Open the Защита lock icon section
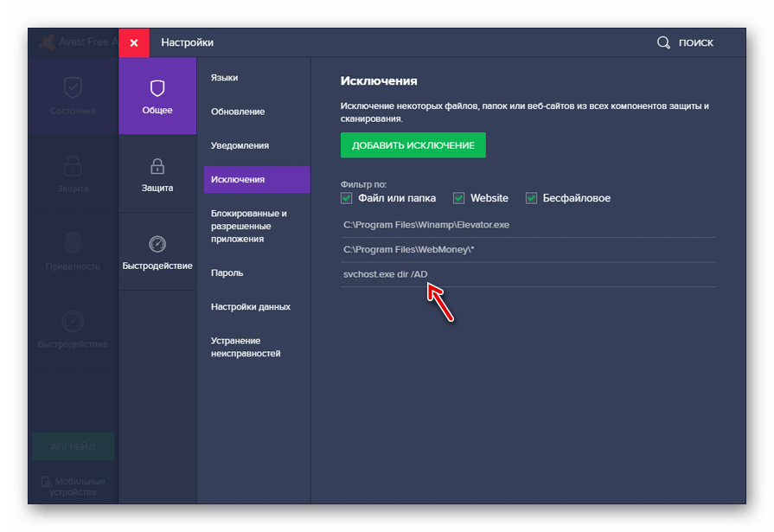The width and height of the screenshot is (774, 532). click(x=157, y=166)
